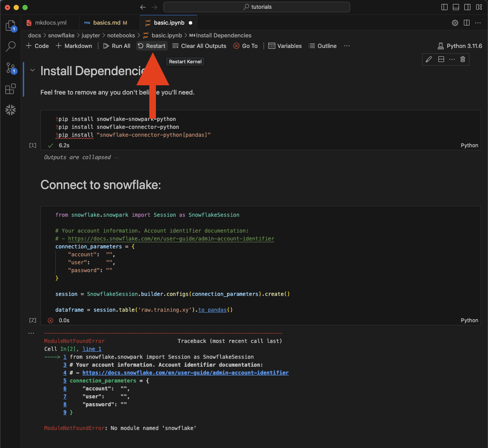This screenshot has height=448, width=488.
Task: Change language mode of connection cell
Action: click(x=469, y=320)
